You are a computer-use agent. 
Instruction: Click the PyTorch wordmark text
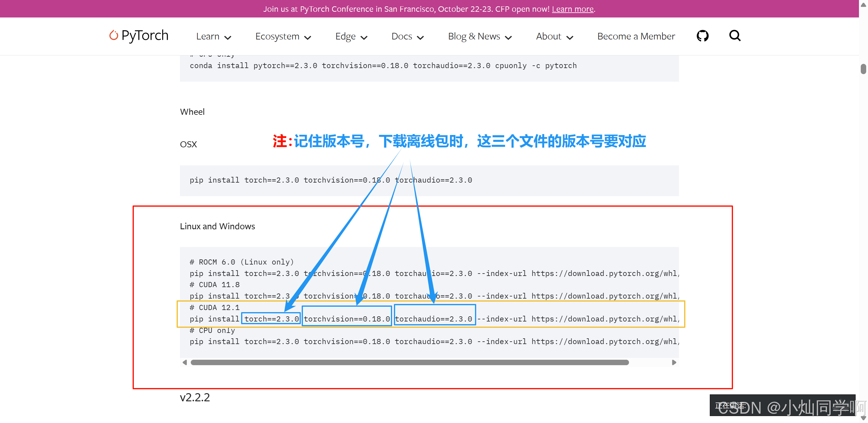145,35
